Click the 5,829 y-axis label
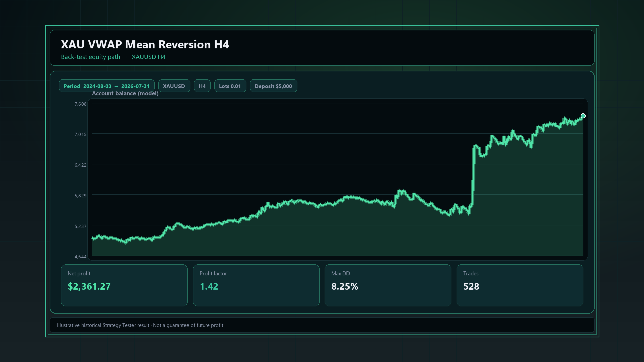 click(x=80, y=196)
